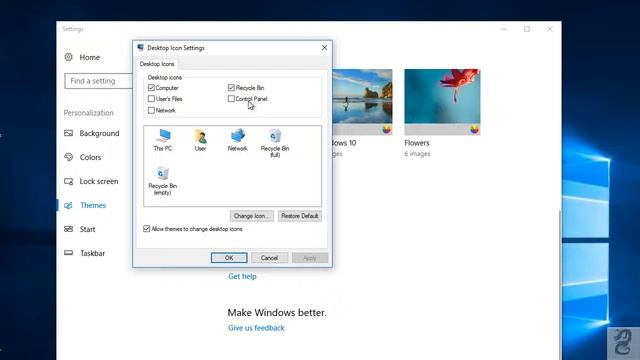Maximize the Settings window
This screenshot has width=640, height=360.
527,29
